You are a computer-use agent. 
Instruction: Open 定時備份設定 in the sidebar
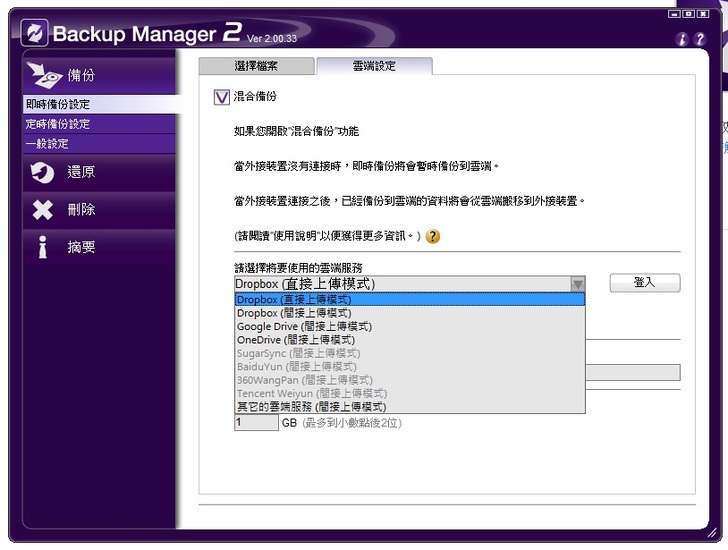click(x=99, y=124)
